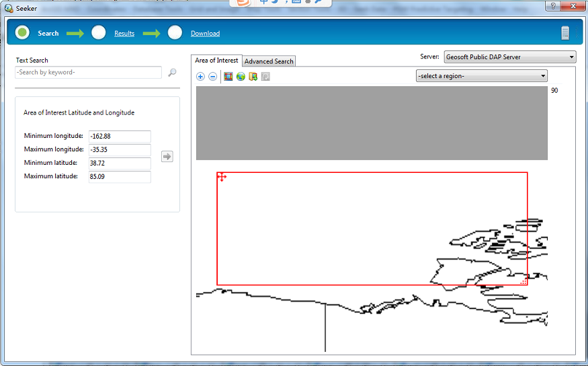Click the Minimum latitude field
Screen dimensions: 588x366
(120, 163)
